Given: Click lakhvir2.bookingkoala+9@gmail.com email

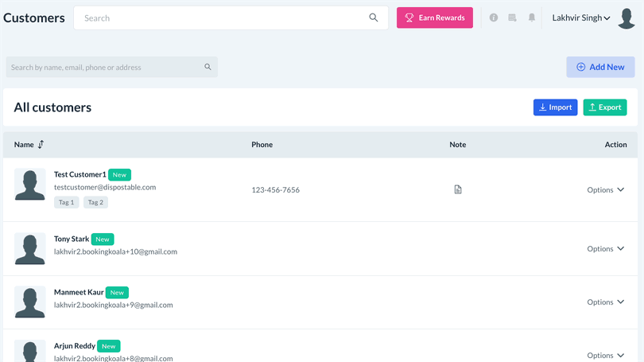Looking at the screenshot, I should (x=114, y=305).
